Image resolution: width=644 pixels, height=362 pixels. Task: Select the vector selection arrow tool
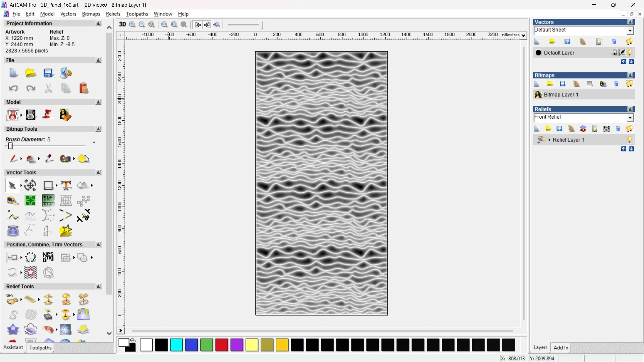pyautogui.click(x=12, y=185)
